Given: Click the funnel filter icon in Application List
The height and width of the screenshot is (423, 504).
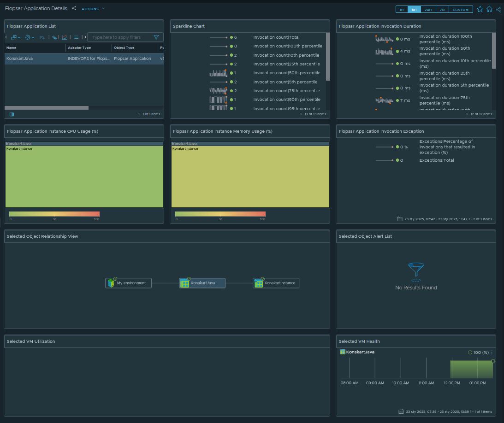Looking at the screenshot, I should point(156,37).
